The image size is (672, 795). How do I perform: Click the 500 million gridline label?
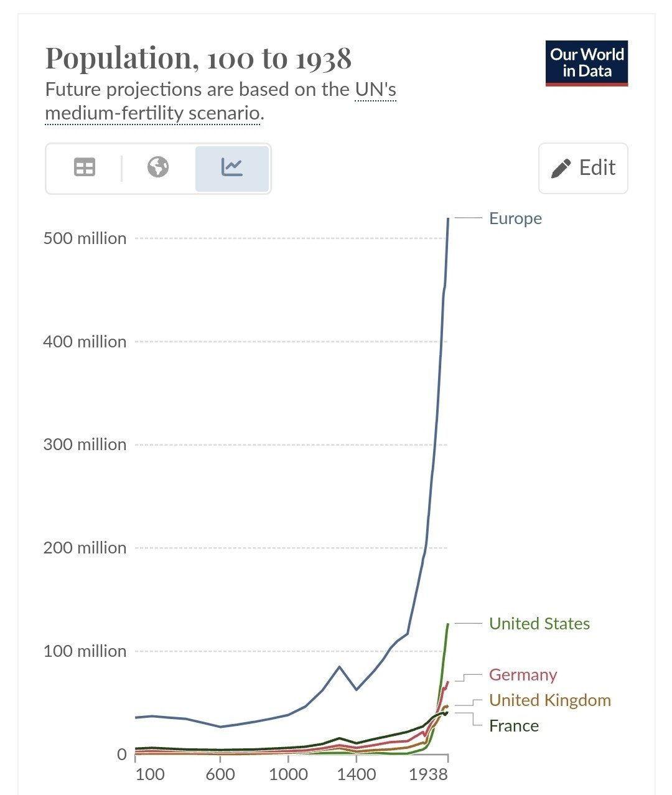85,238
